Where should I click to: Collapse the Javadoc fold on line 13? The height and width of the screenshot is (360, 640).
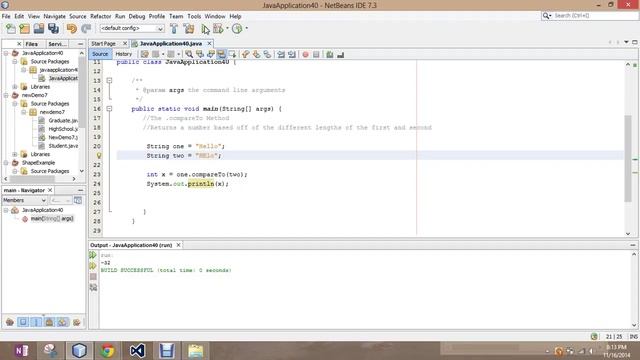tap(109, 80)
